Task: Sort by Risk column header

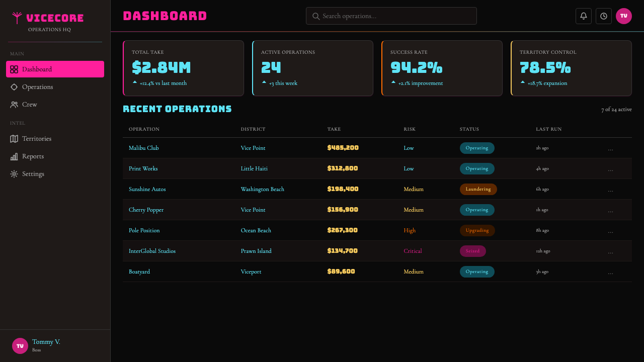Action: (410, 129)
